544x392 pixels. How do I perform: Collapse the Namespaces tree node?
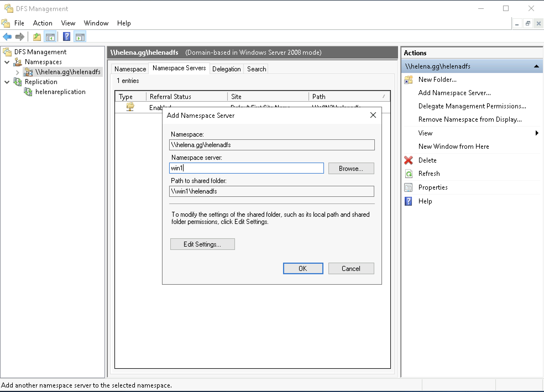click(x=7, y=62)
